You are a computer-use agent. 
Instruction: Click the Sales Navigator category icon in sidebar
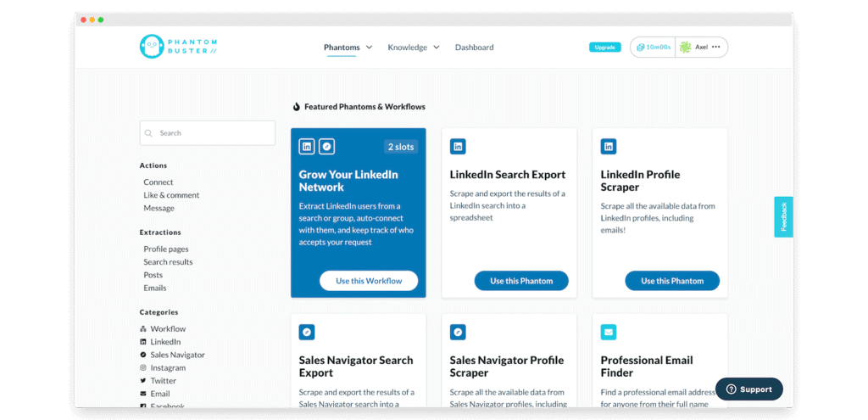click(142, 355)
